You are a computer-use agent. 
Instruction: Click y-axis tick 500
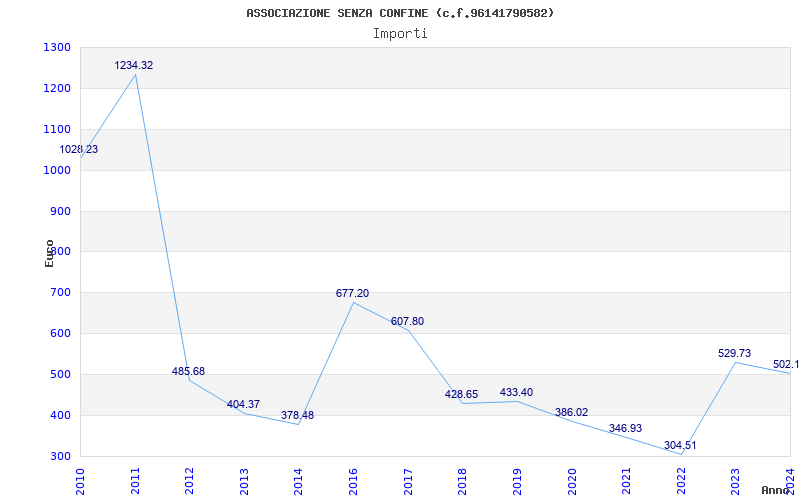pos(59,374)
